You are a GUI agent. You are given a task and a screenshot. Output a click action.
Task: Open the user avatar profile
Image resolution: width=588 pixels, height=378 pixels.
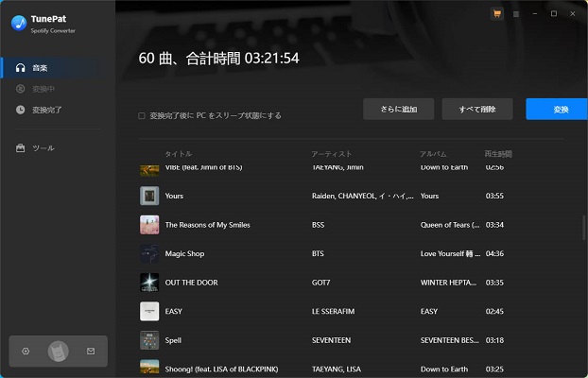[x=58, y=352]
